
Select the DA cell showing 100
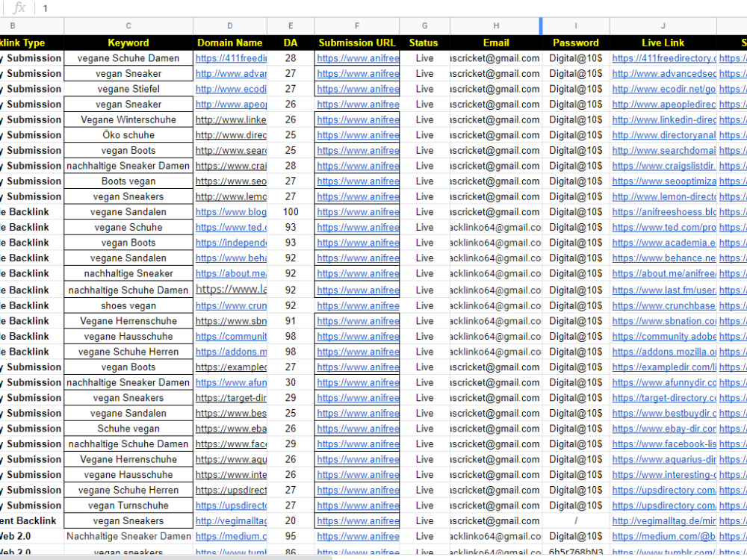coord(291,212)
